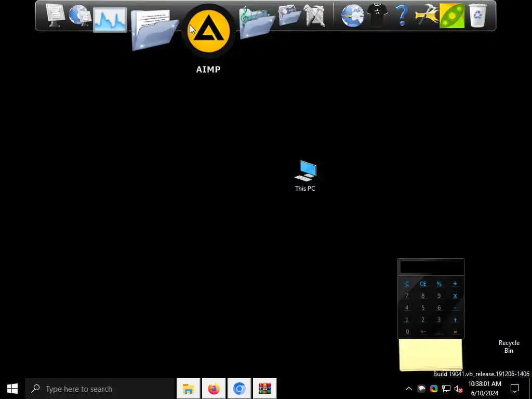Open the blue question mark help icon
The width and height of the screenshot is (532, 399).
tap(402, 15)
